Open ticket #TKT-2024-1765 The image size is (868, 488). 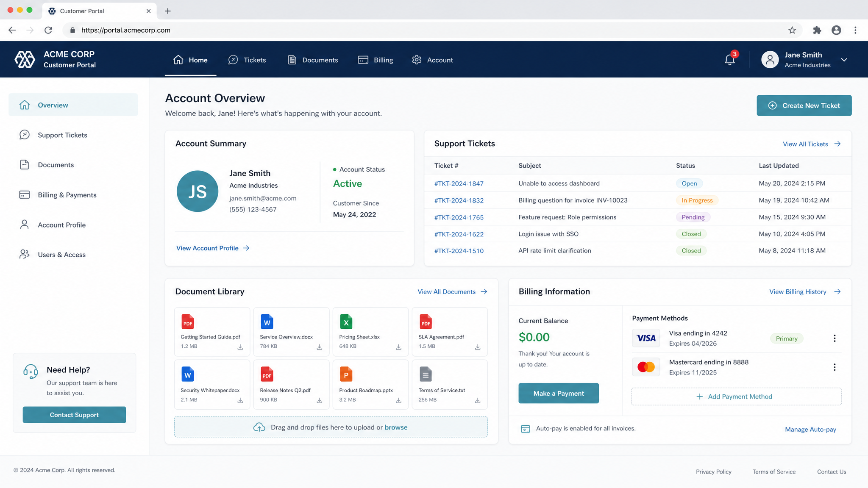click(x=459, y=217)
